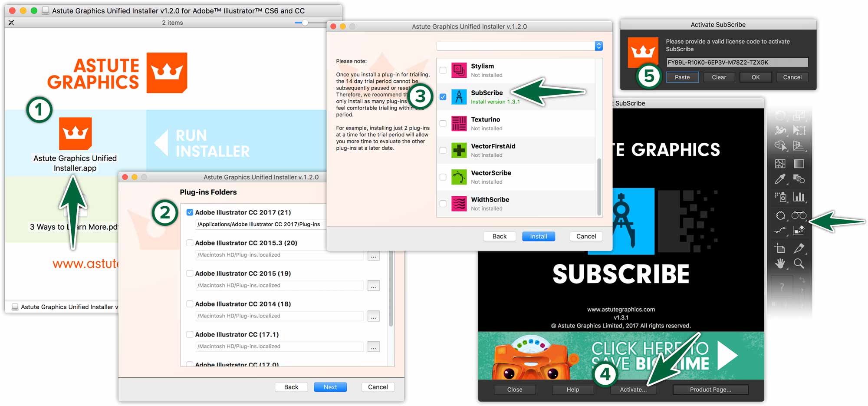
Task: Click Back in Plug-ins Folders window
Action: tap(291, 387)
